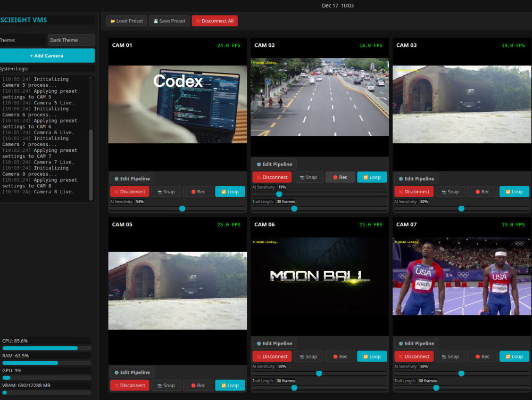Take a snapshot of CAM 03
532x400 pixels.
coord(450,192)
